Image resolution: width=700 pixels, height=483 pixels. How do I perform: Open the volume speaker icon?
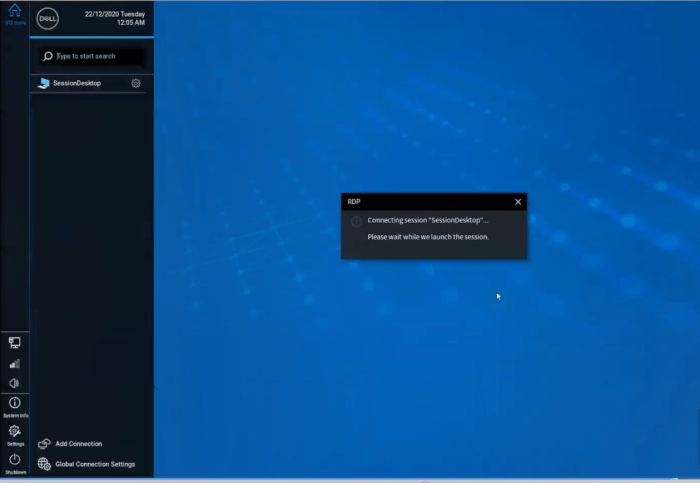(14, 383)
